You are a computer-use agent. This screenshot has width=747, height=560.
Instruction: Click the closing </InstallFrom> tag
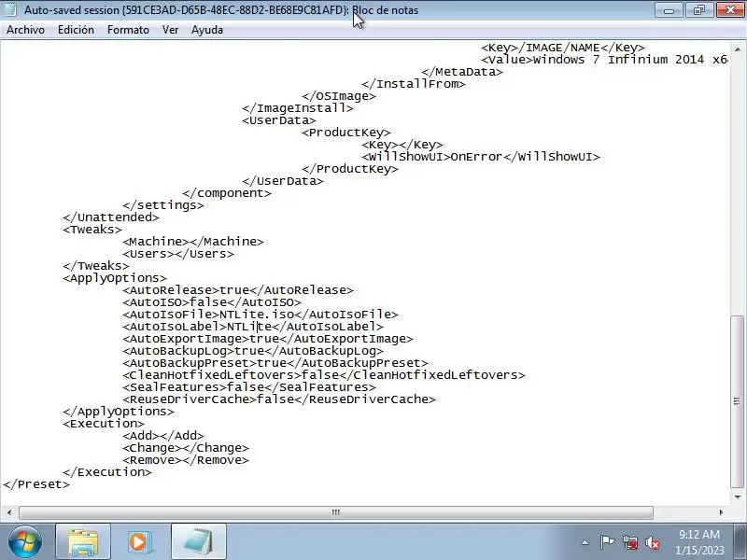413,84
